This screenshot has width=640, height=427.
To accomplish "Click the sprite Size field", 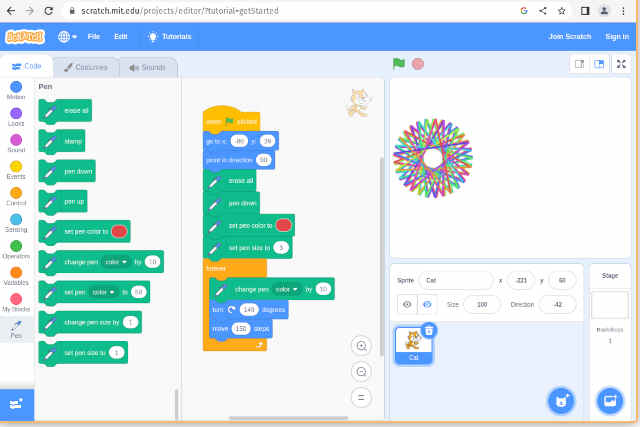I will tap(482, 305).
